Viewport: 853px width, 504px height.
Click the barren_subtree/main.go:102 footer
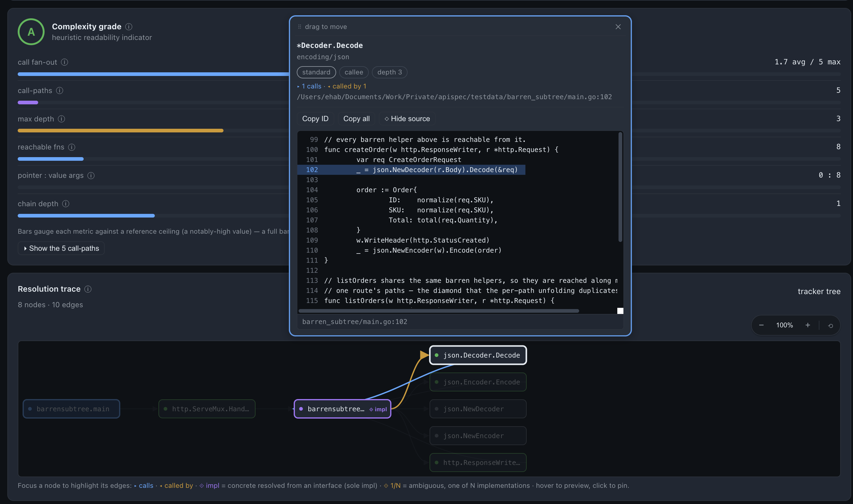355,322
